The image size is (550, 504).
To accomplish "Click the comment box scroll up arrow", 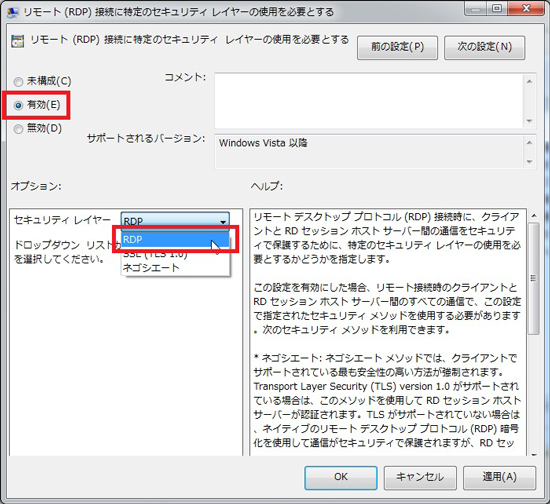I will click(x=529, y=81).
